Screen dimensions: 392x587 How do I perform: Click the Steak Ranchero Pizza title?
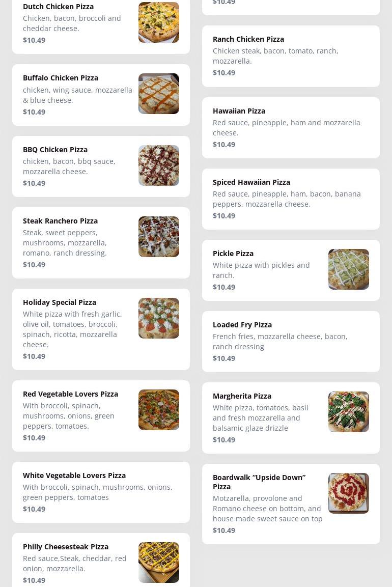click(60, 221)
